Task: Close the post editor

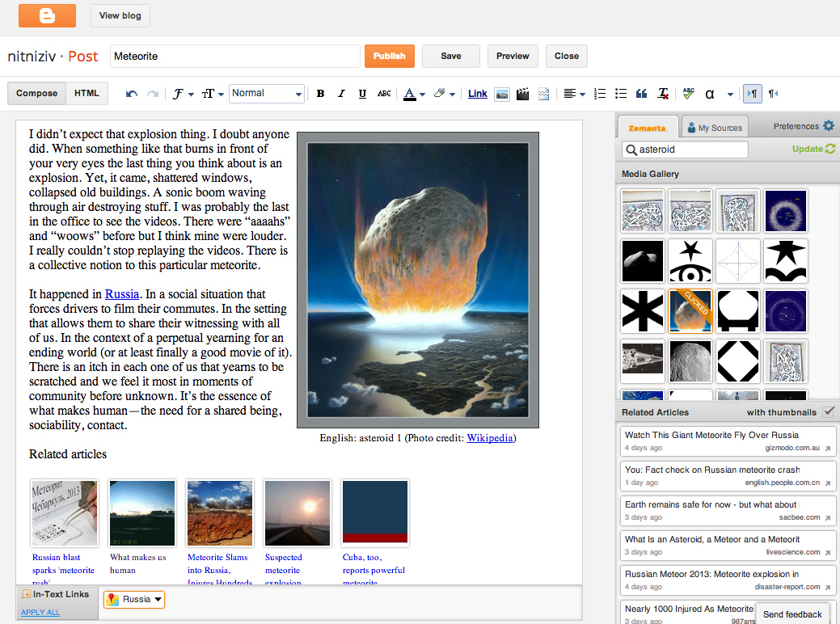Action: click(567, 56)
